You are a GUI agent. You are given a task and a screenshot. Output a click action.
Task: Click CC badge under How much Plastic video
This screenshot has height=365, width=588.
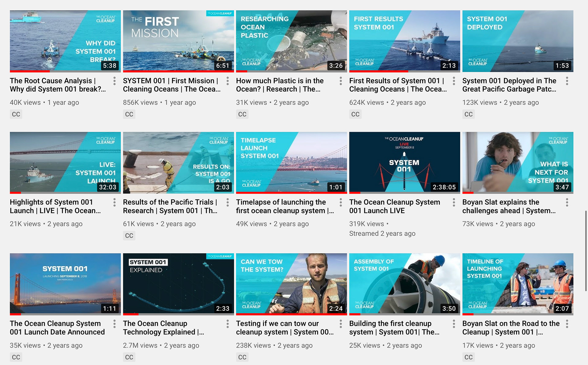(x=242, y=114)
